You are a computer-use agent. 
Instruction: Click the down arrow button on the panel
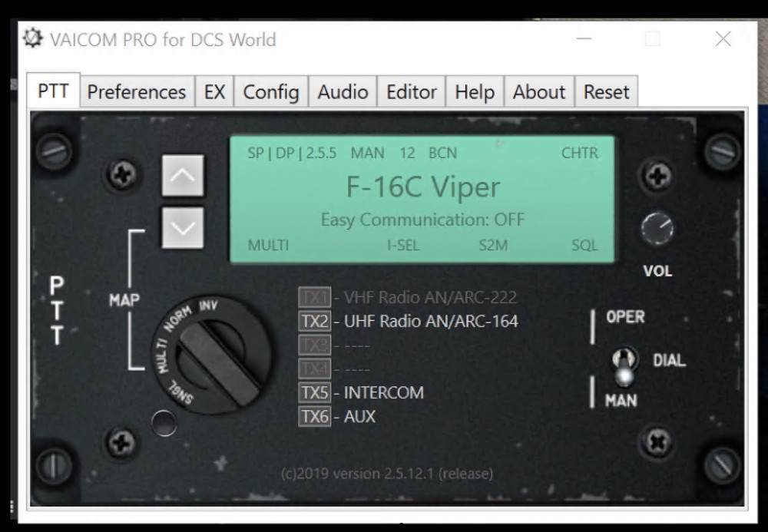[183, 227]
